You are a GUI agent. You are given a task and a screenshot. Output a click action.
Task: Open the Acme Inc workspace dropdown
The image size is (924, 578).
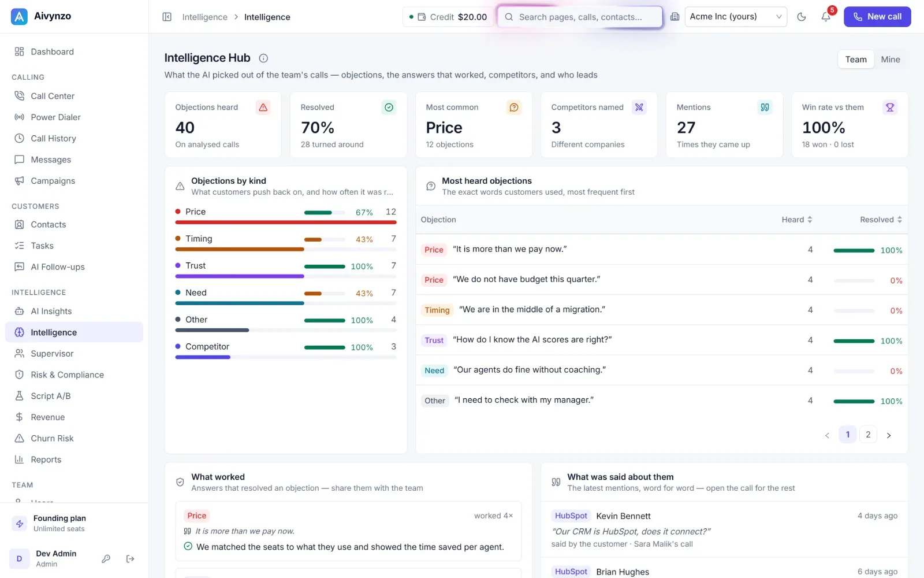[736, 17]
